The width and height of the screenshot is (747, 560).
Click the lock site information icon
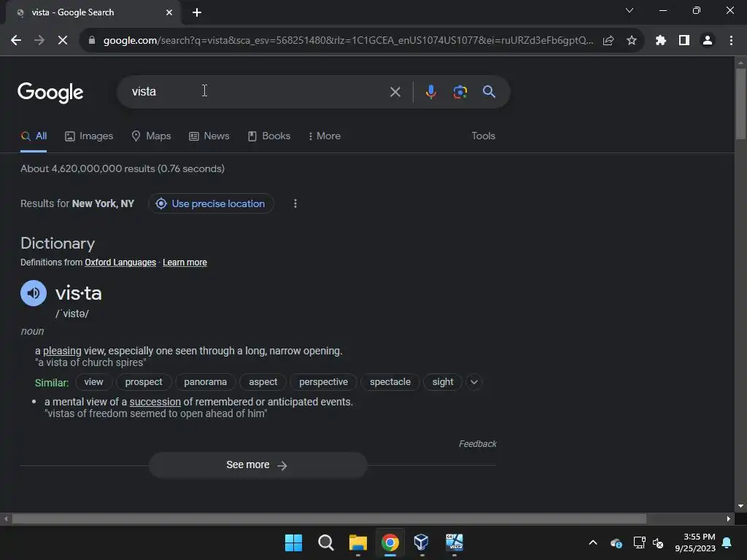click(92, 41)
